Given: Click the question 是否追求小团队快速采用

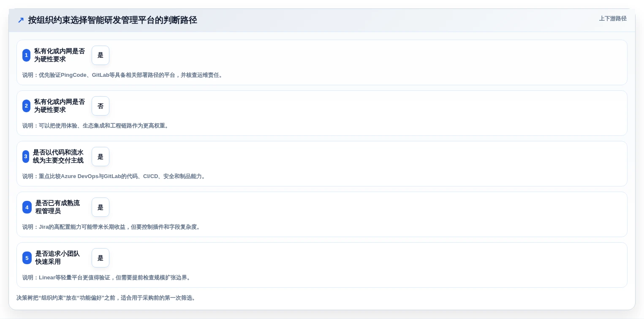Looking at the screenshot, I should [x=57, y=258].
